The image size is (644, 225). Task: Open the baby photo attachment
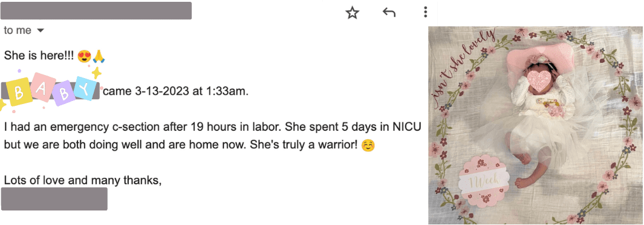tap(535, 125)
